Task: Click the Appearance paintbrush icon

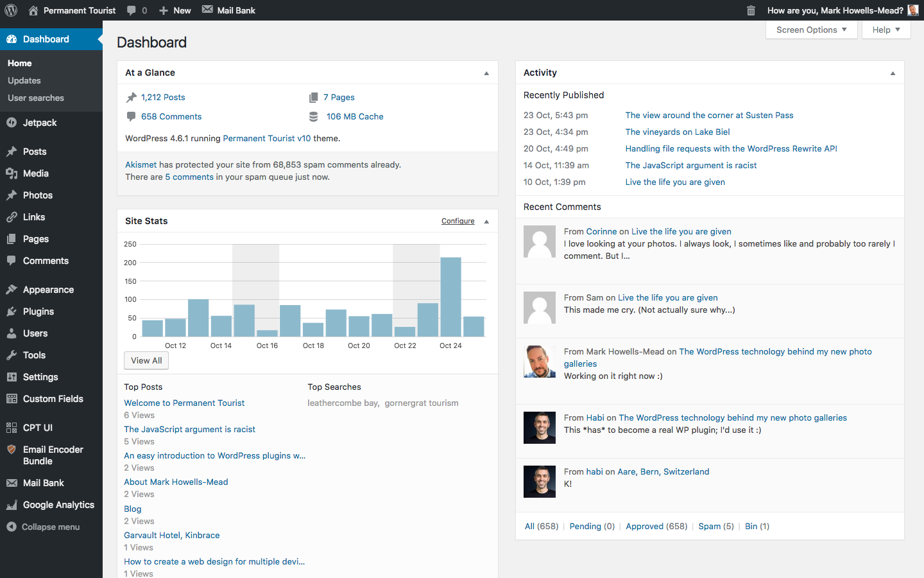Action: pos(12,290)
